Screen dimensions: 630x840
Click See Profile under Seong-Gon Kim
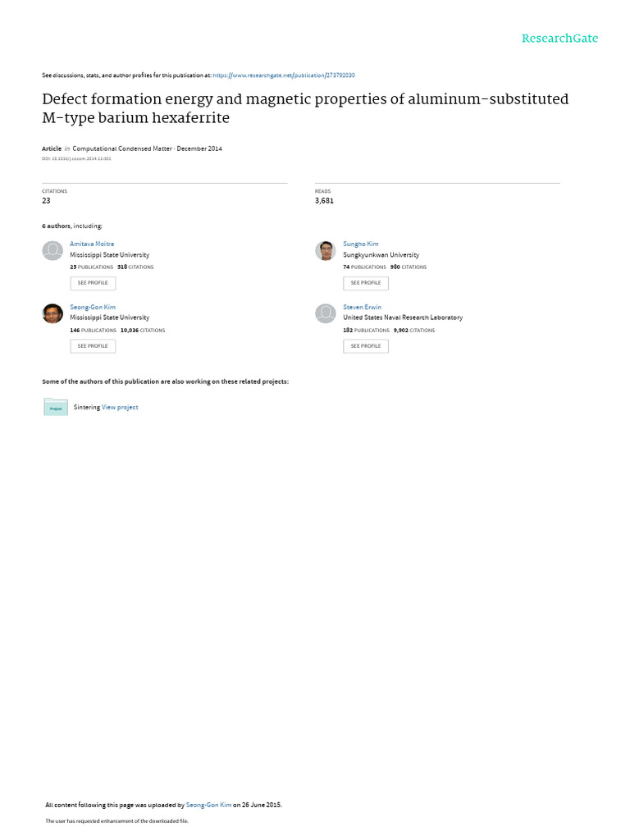(x=93, y=346)
